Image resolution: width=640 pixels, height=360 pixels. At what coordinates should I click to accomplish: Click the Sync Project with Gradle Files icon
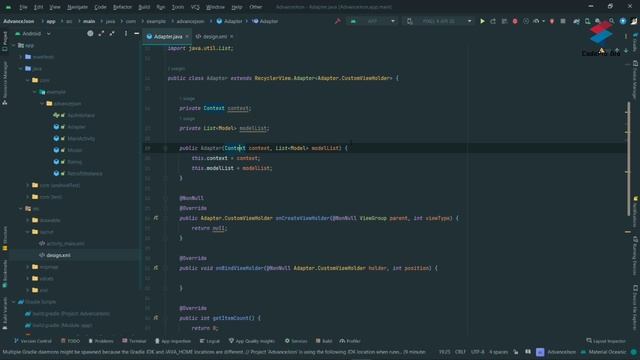(x=576, y=21)
